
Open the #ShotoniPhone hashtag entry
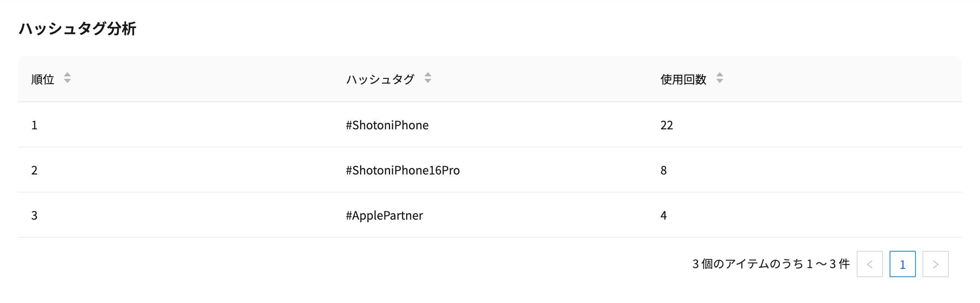(x=387, y=125)
